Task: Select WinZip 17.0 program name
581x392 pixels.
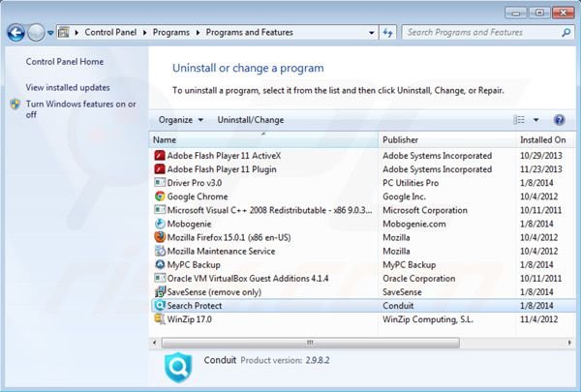Action: pyautogui.click(x=189, y=319)
